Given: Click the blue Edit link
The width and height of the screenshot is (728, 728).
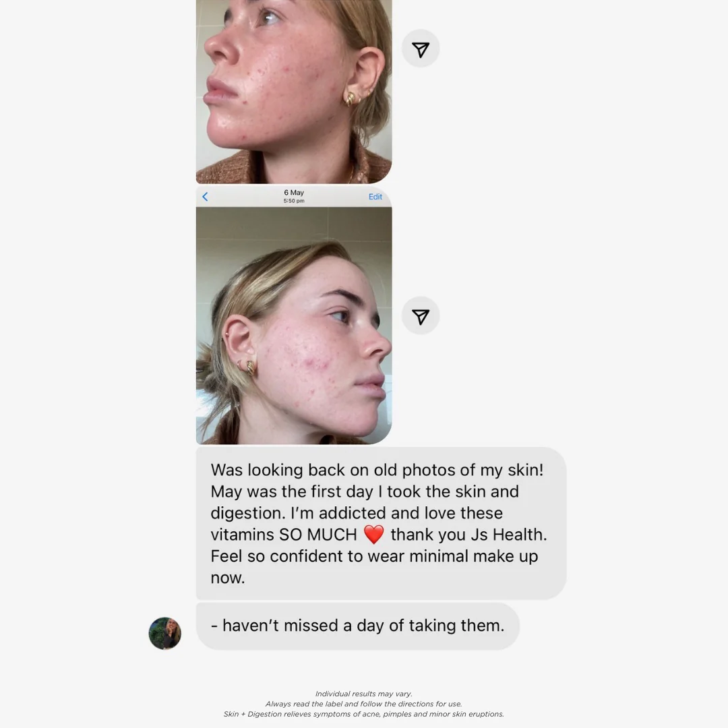Looking at the screenshot, I should 375,197.
